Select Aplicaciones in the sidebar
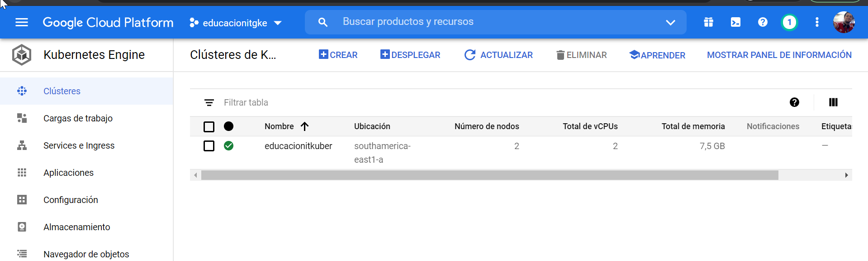Image resolution: width=868 pixels, height=261 pixels. pos(86,173)
